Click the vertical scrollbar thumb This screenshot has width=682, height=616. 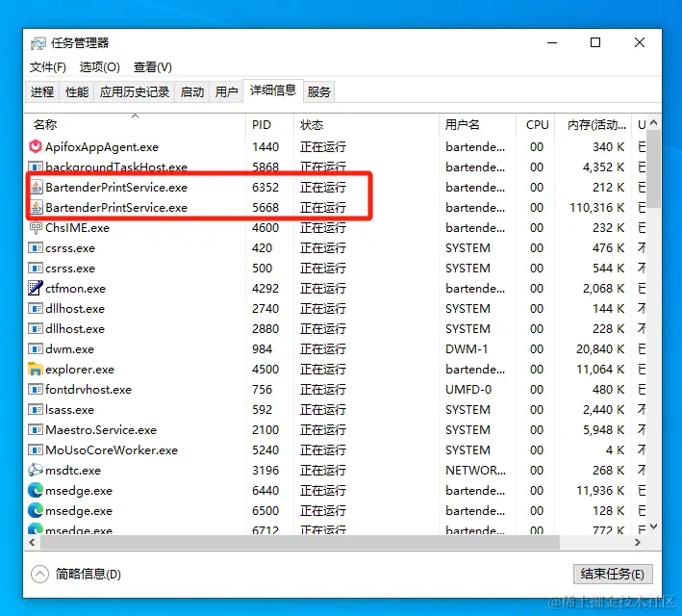click(x=653, y=169)
